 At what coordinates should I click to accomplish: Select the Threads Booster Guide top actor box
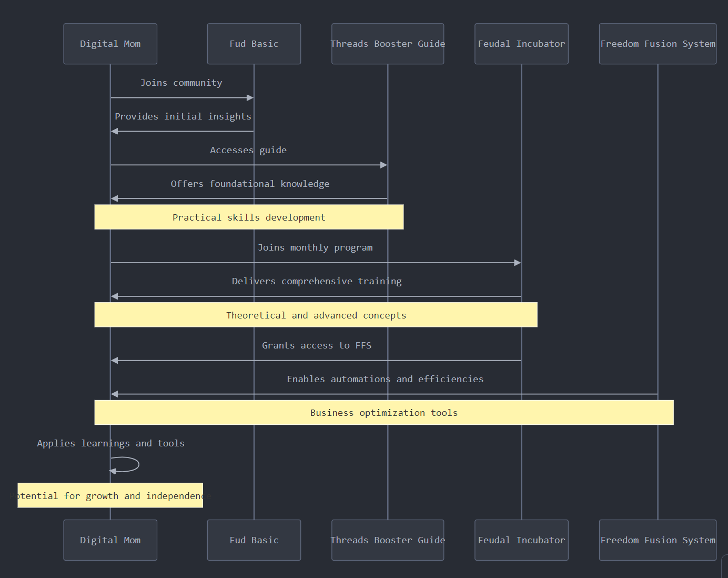[x=388, y=44]
